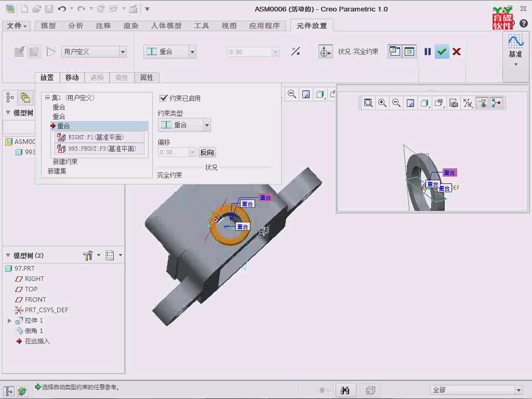
Task: Open the 约束类型 dropdown in placement panel
Action: pyautogui.click(x=207, y=125)
